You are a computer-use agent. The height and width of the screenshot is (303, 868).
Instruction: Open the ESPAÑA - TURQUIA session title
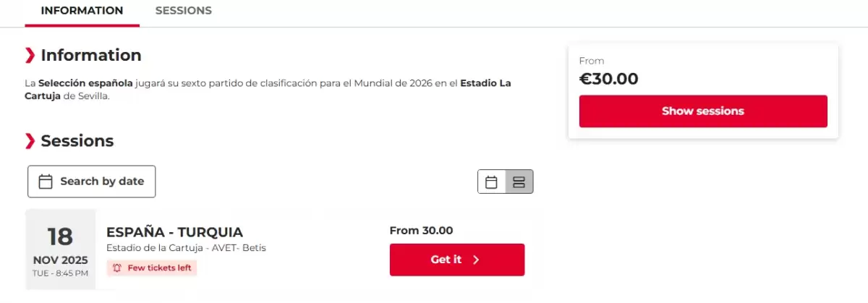[x=174, y=232]
